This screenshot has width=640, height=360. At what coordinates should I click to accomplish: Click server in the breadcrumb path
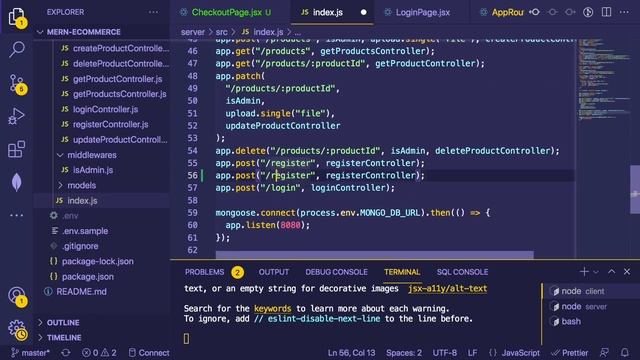pos(193,32)
